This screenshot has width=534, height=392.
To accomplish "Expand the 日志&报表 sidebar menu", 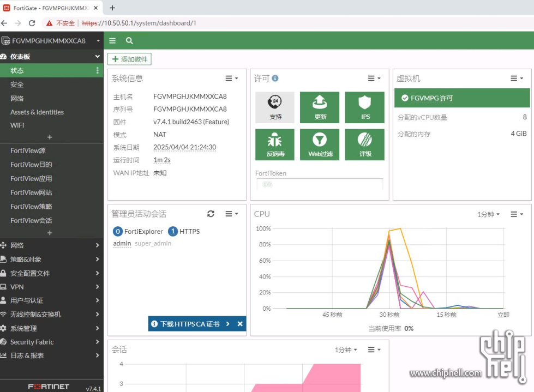I will (x=52, y=355).
